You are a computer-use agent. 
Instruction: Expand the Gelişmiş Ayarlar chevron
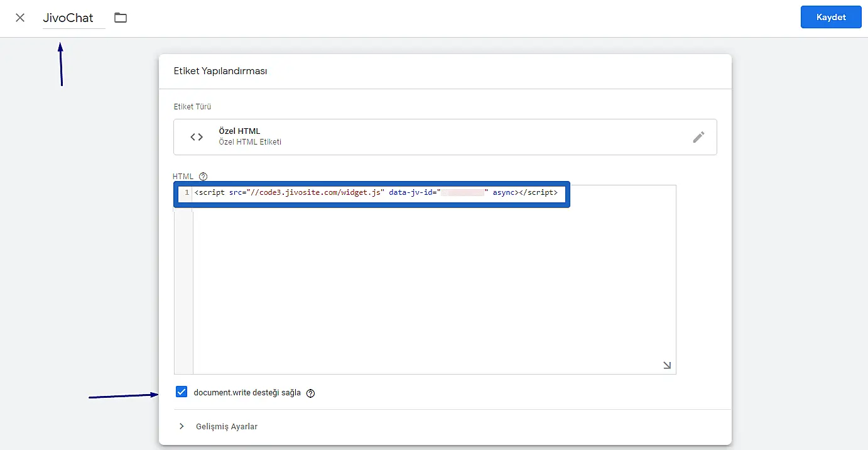[x=182, y=426]
